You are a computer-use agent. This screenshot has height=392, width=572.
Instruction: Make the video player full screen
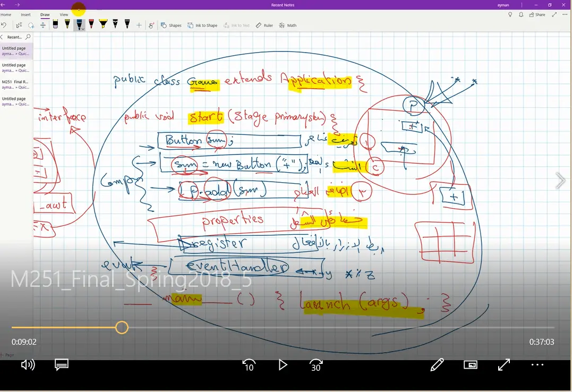point(504,364)
